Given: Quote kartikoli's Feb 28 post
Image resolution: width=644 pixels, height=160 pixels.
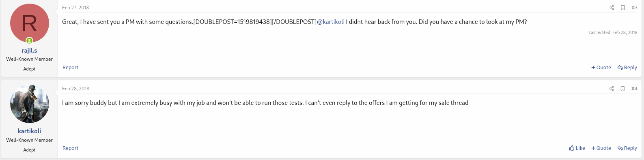Looking at the screenshot, I should pos(601,148).
